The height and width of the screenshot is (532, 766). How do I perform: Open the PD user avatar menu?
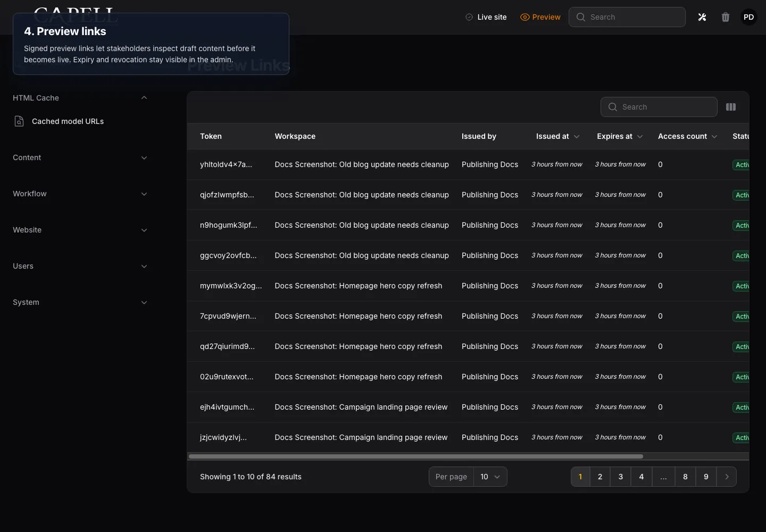click(x=748, y=17)
